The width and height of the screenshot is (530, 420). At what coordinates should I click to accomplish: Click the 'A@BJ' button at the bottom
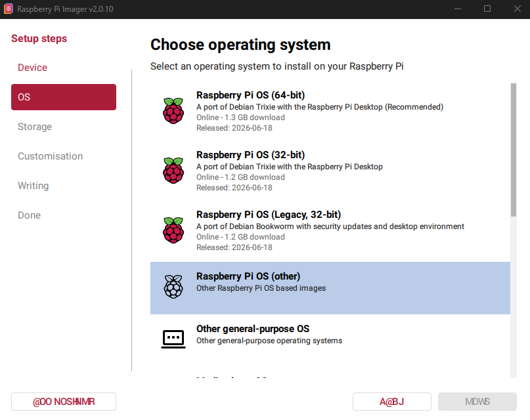click(x=392, y=402)
